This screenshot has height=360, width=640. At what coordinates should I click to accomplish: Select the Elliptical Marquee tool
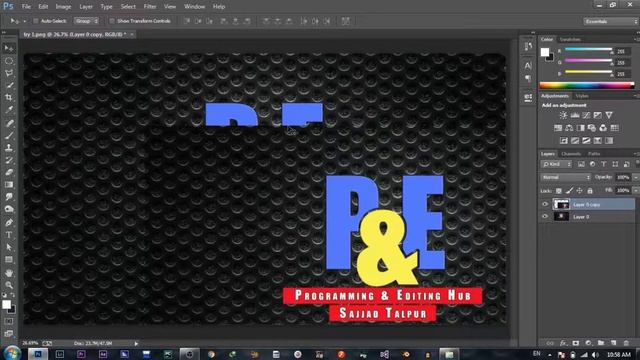click(x=9, y=61)
